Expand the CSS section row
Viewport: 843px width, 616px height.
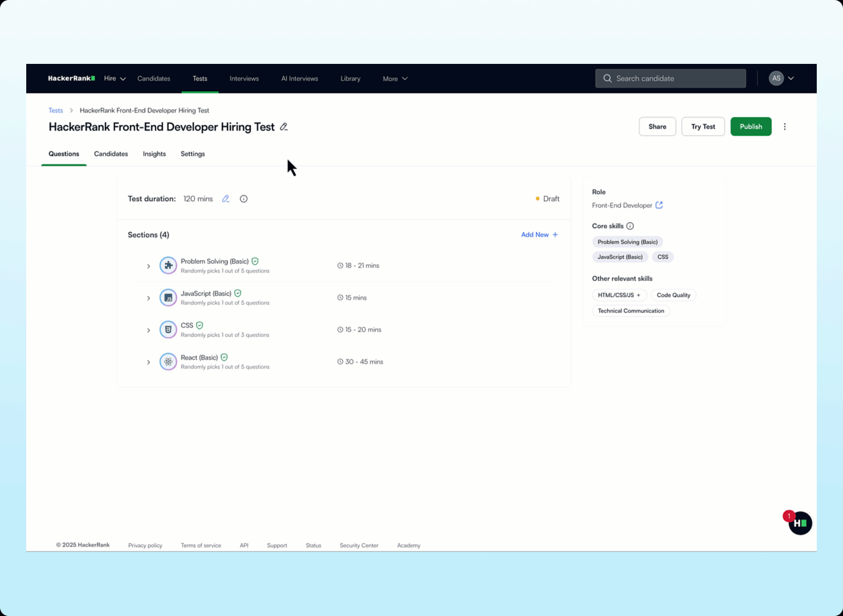148,330
